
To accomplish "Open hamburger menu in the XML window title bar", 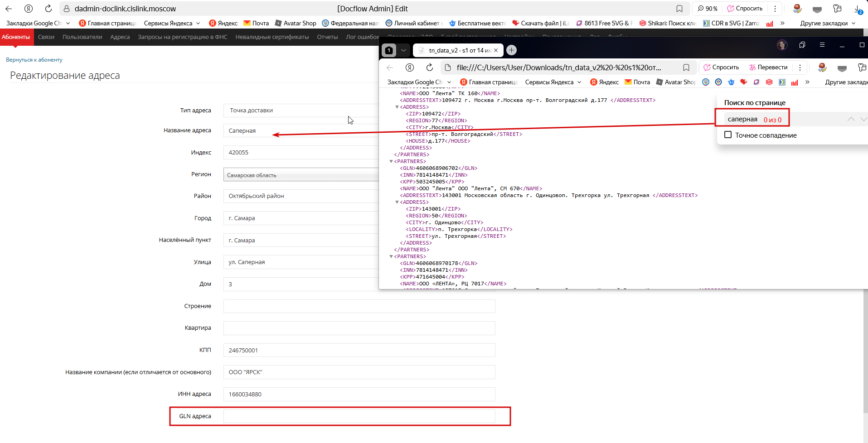I will (x=822, y=45).
